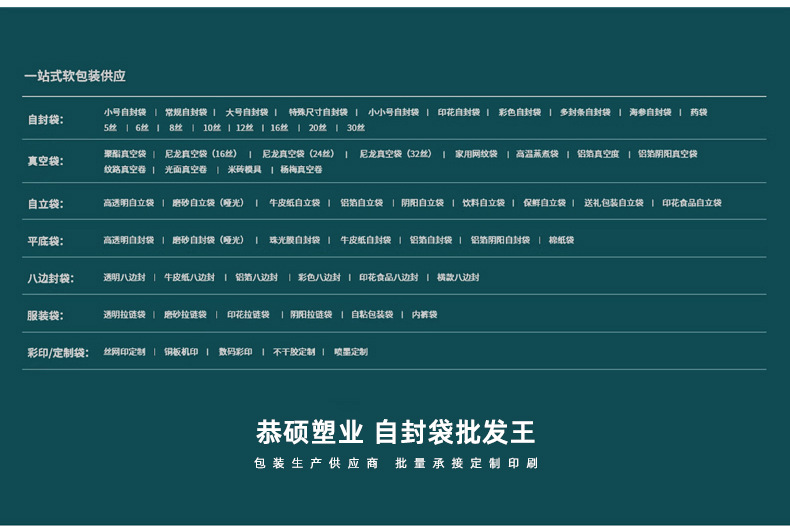Screen dimensions: 790x526
Task: Click the 纹路真空卷 link
Action: point(125,169)
